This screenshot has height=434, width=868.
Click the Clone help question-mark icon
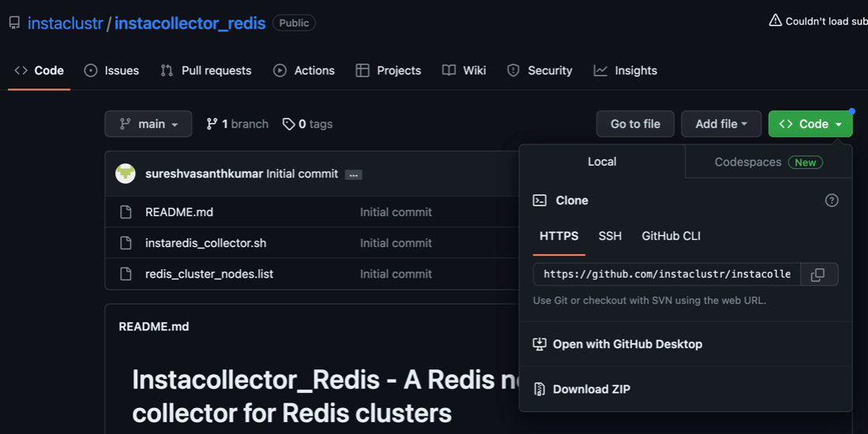tap(832, 200)
